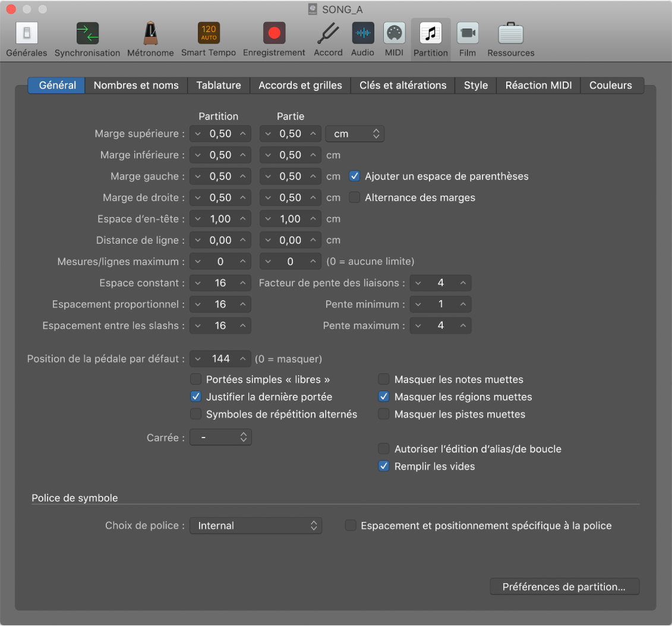Open the Synchronisation settings pane
This screenshot has height=626, width=672.
[87, 33]
